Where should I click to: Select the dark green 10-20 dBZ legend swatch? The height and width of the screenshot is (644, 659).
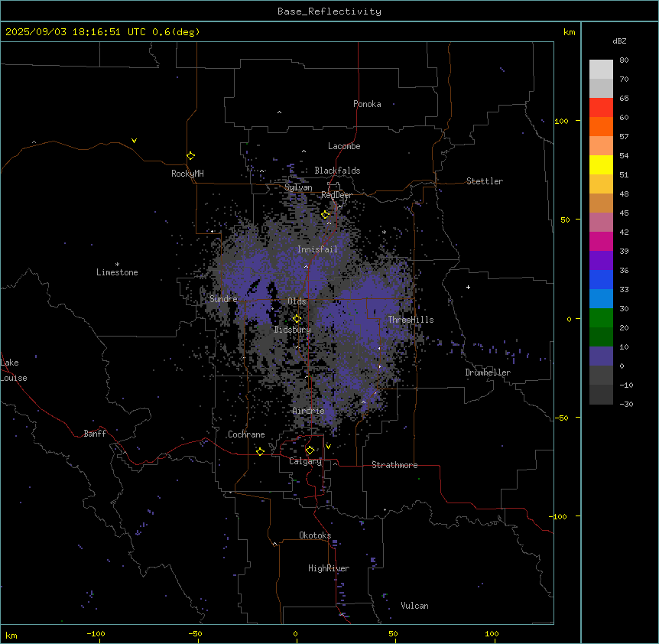[x=601, y=337]
